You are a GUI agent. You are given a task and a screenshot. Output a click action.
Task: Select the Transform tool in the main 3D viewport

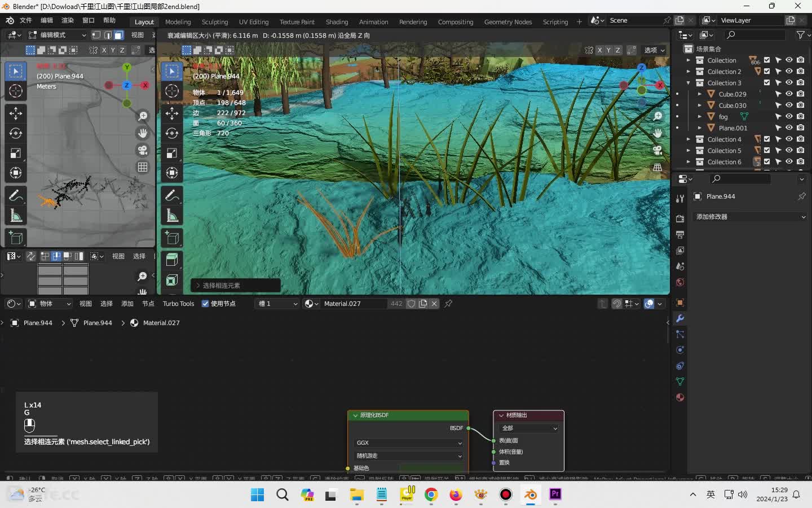(x=172, y=173)
